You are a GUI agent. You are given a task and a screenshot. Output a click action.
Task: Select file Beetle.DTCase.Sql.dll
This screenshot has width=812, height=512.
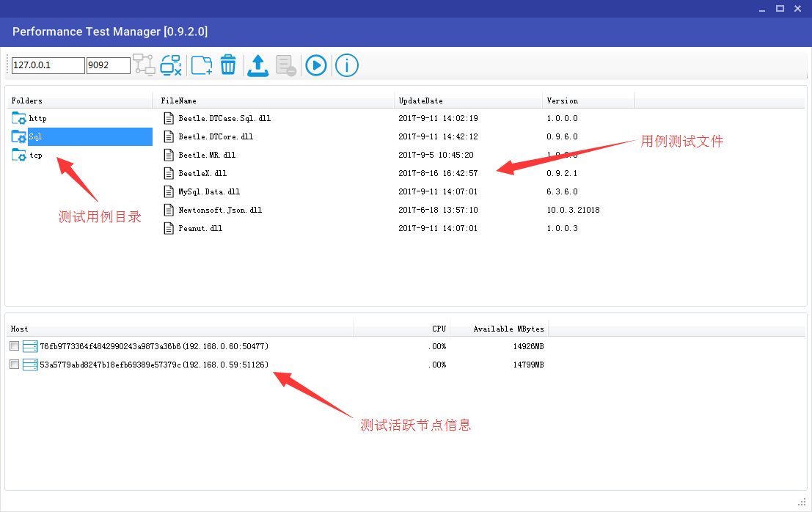(224, 119)
